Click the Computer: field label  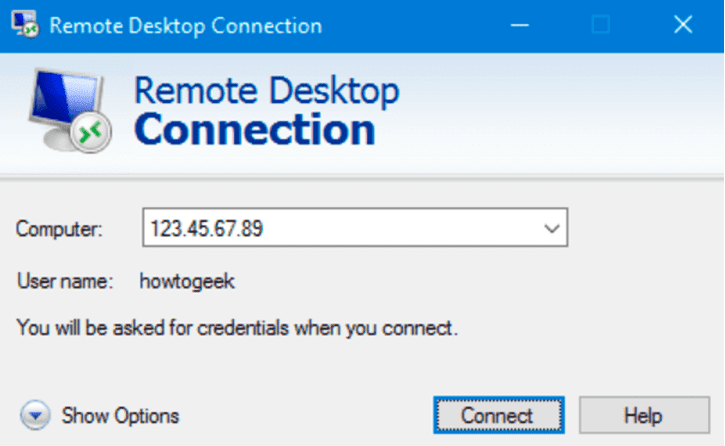pos(59,229)
